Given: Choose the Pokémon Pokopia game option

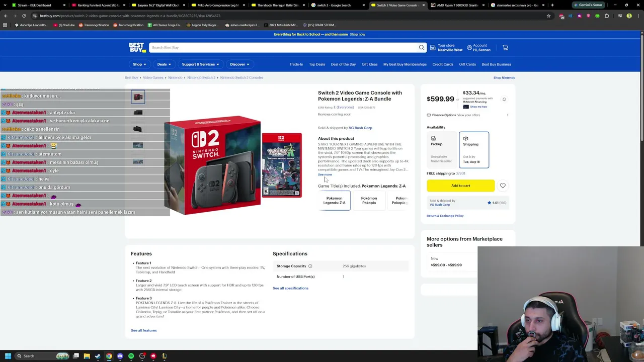Looking at the screenshot, I should click(369, 201).
